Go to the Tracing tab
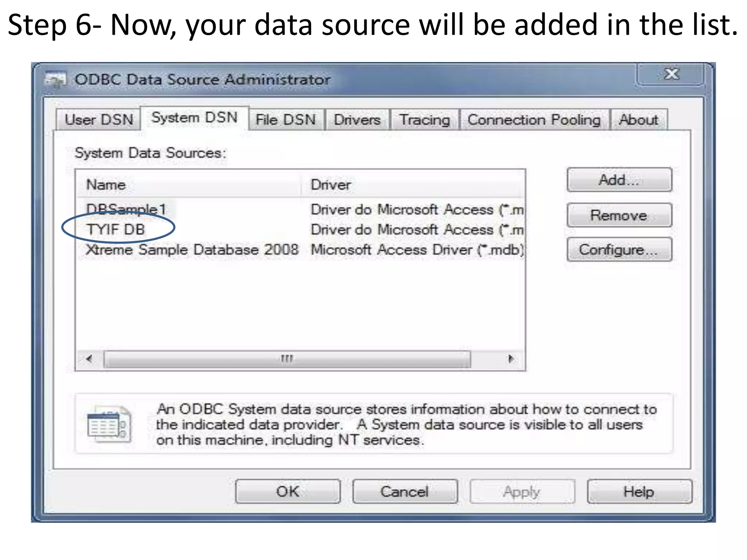This screenshot has height=560, width=747. tap(424, 120)
